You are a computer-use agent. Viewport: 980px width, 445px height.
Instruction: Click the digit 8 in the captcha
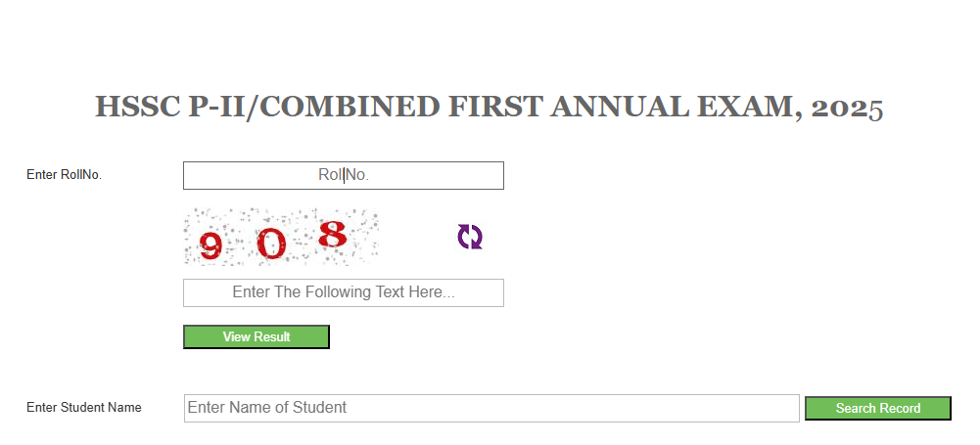point(333,234)
